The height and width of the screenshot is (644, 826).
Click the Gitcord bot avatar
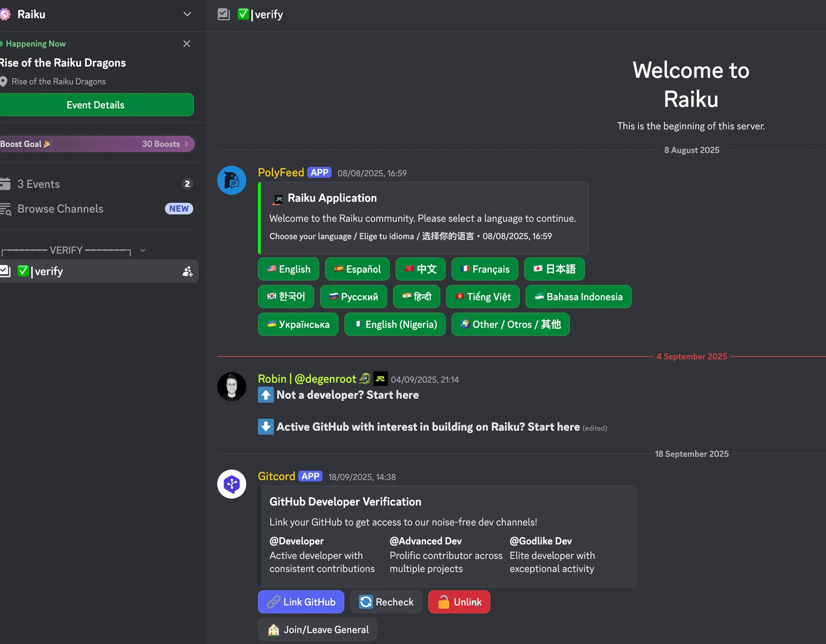tap(232, 484)
